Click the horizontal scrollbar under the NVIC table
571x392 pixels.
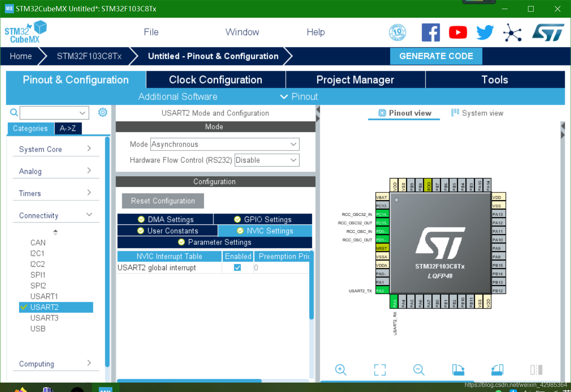click(189, 381)
